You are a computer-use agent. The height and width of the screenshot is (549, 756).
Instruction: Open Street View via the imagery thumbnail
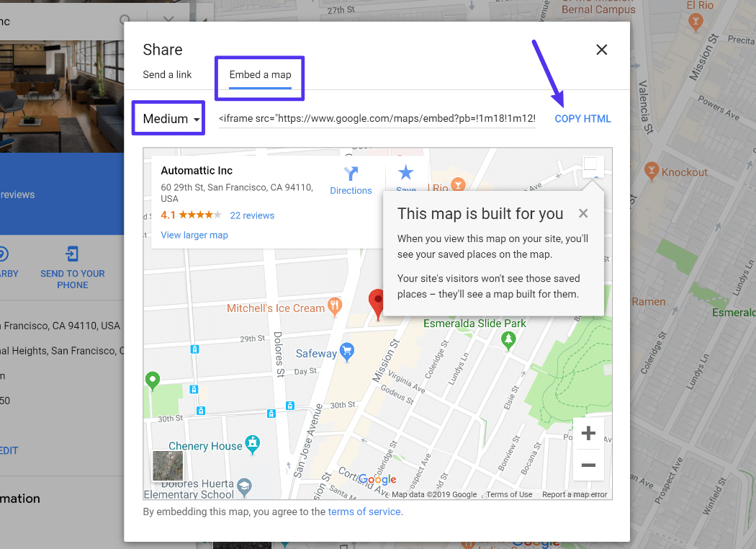point(168,466)
